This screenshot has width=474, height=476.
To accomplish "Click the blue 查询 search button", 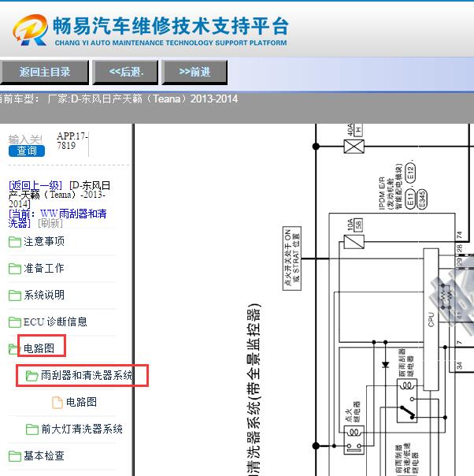I will pos(27,151).
